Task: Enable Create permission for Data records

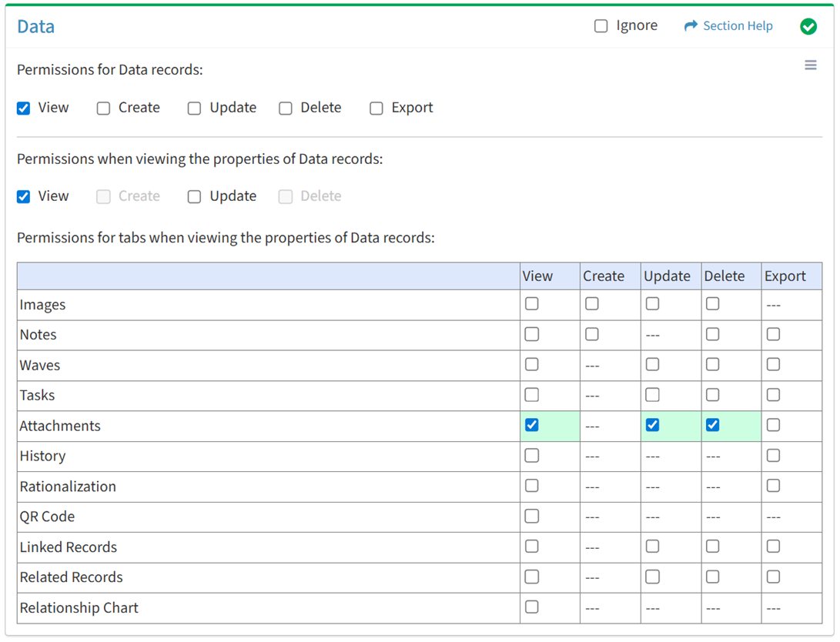Action: point(103,109)
